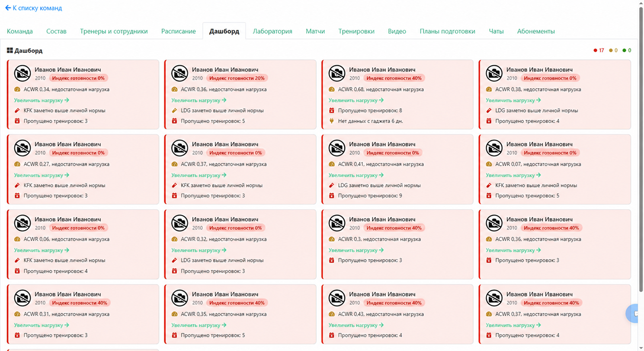Click the calendar icon in the ACWR 0,07 card

pos(489,196)
